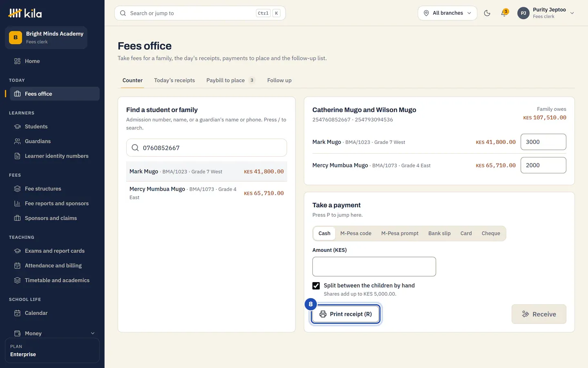
Task: Select Mark Mugo in search results
Action: coord(207,172)
